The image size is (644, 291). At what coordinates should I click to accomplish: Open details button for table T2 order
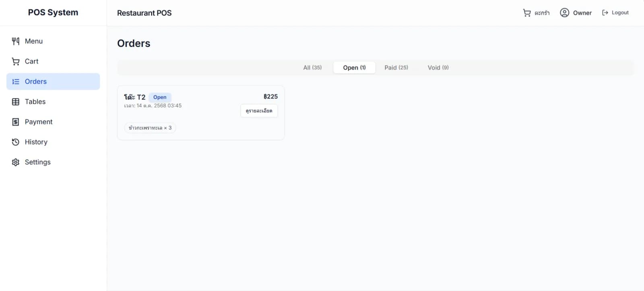(x=259, y=111)
